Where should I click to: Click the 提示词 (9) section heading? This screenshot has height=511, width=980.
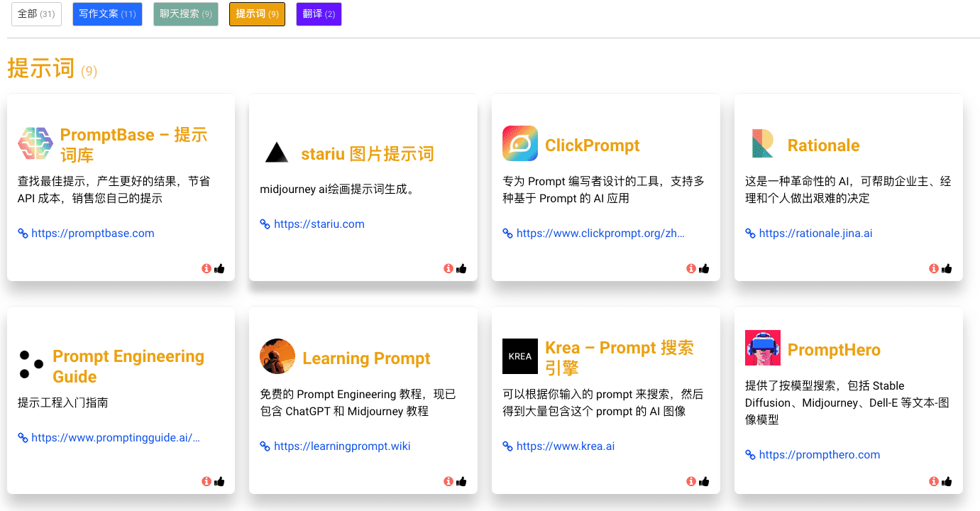point(53,69)
